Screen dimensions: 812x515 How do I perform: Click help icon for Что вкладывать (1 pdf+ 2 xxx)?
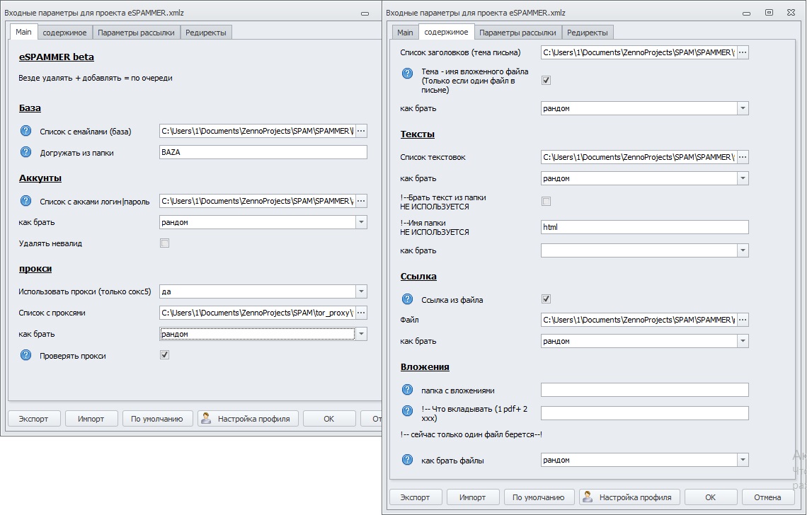(x=408, y=411)
